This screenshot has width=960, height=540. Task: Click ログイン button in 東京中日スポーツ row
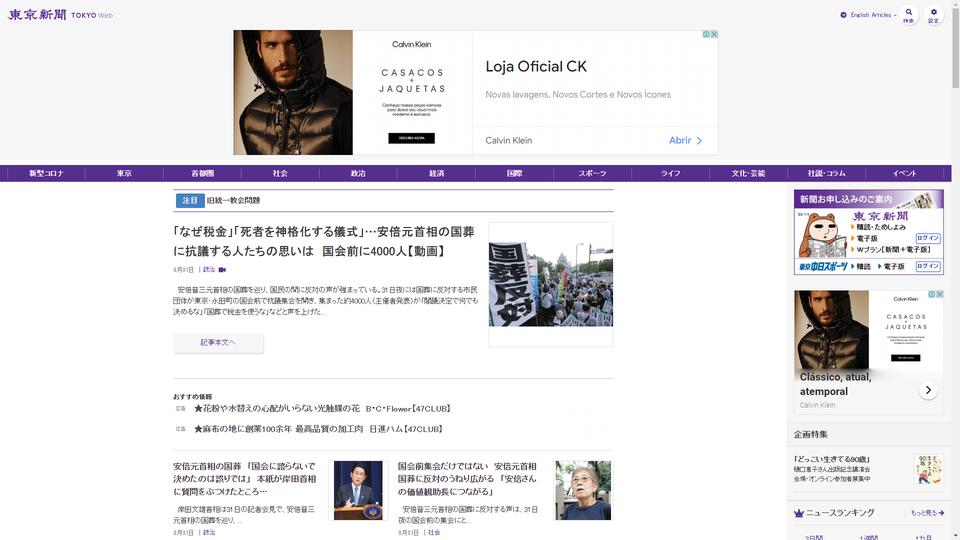click(928, 266)
